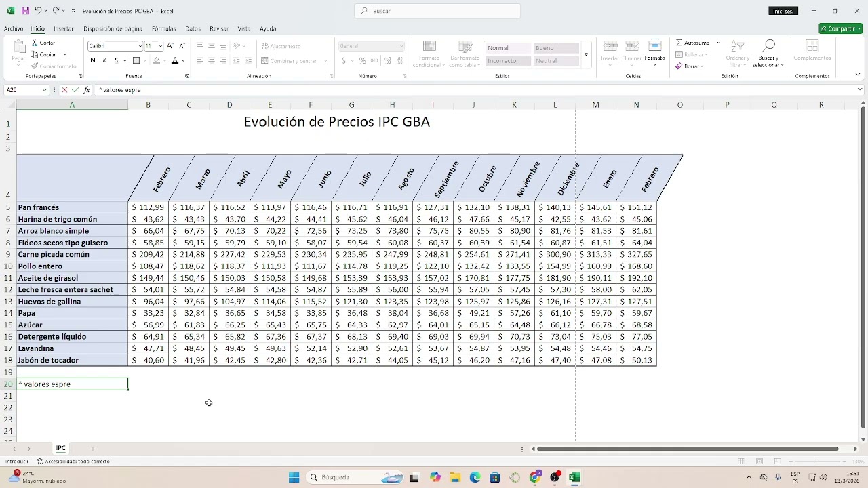Click the percent style icon
Image resolution: width=868 pixels, height=488 pixels.
[x=363, y=61]
